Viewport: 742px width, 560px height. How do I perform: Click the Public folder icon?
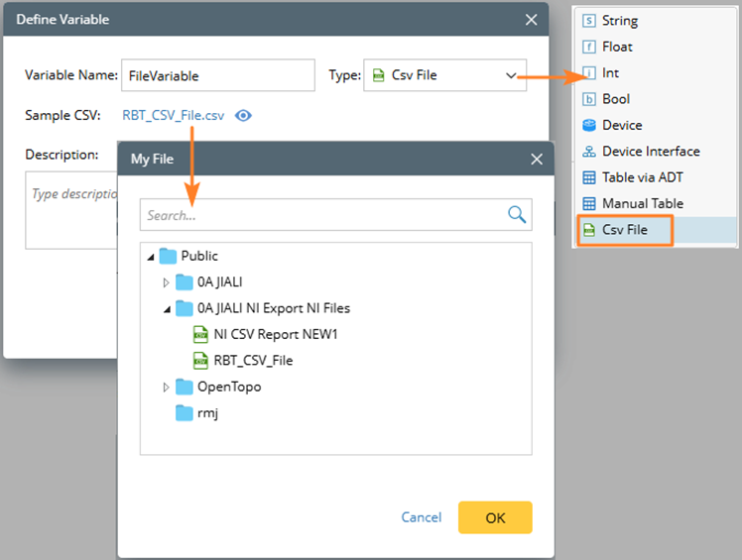(167, 256)
